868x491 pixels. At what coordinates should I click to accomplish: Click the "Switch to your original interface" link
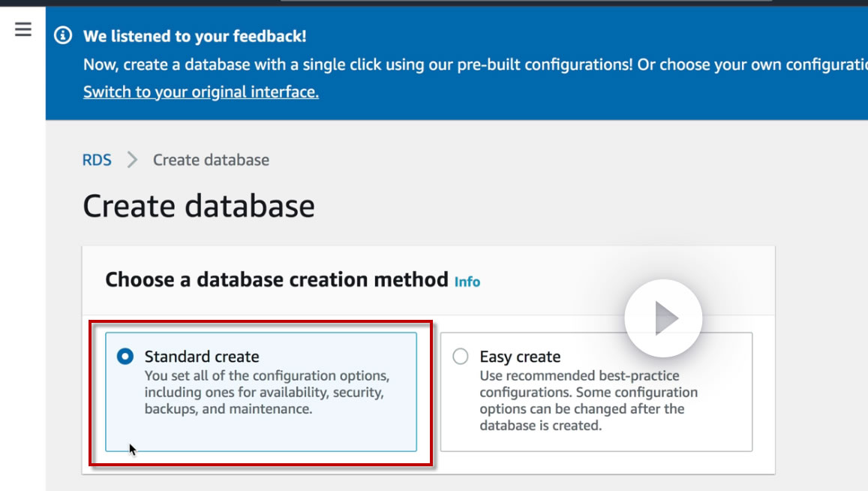coord(200,92)
